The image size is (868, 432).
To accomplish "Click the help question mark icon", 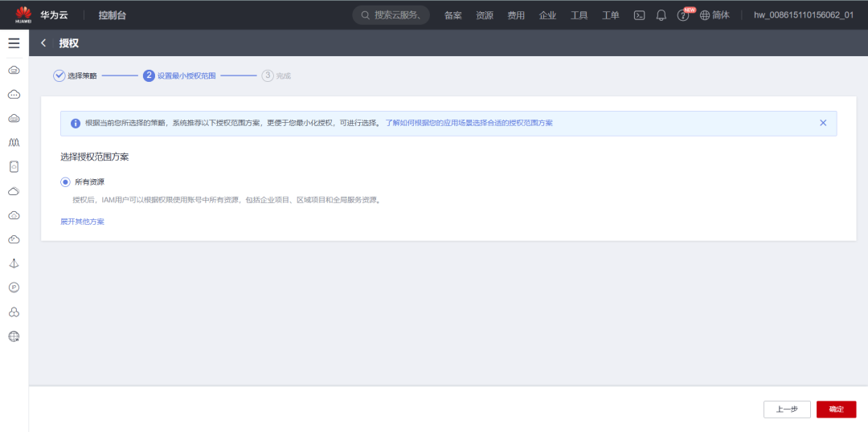I will (x=683, y=15).
